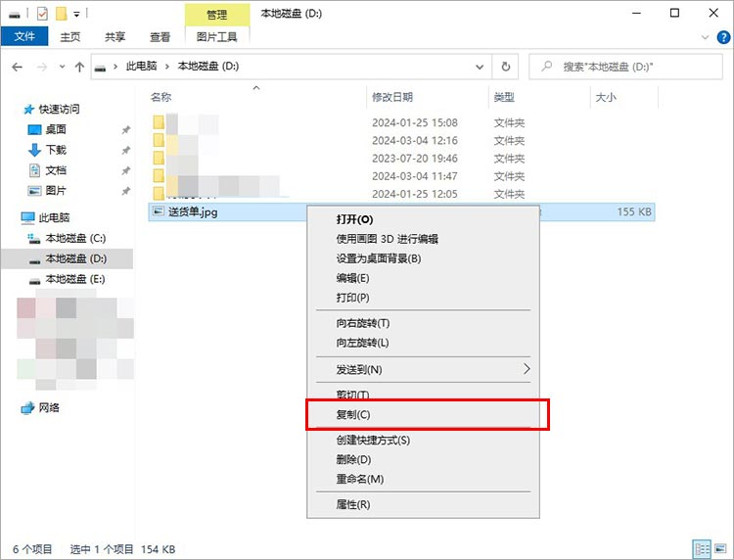The width and height of the screenshot is (734, 560).
Task: Open 桌面 in the navigation pane
Action: click(x=56, y=129)
